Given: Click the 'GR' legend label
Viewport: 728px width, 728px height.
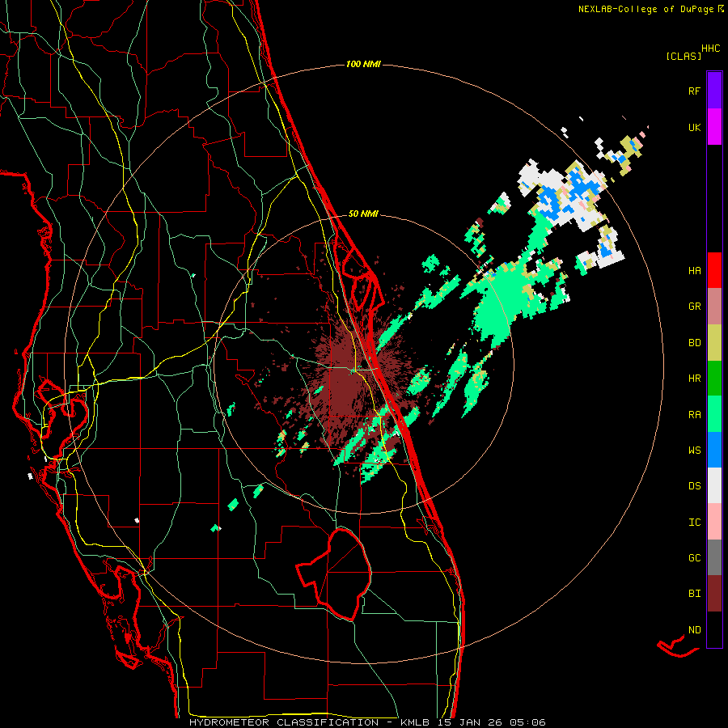Looking at the screenshot, I should (x=694, y=307).
